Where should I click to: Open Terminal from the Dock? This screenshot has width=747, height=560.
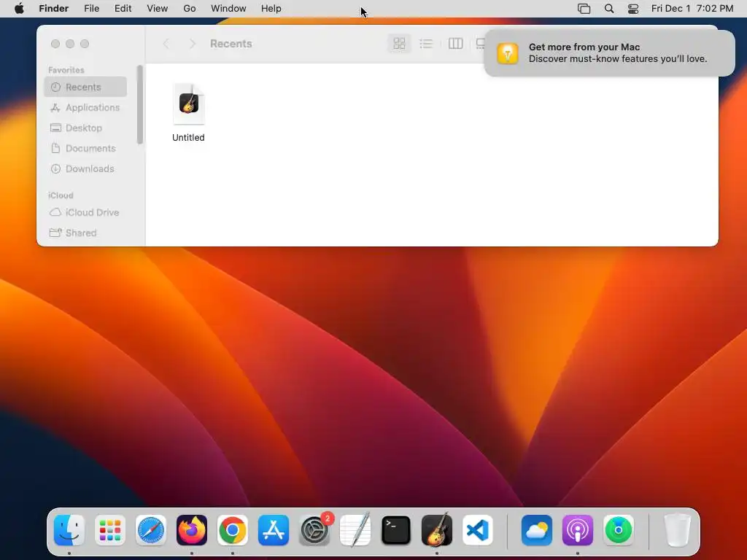click(396, 530)
